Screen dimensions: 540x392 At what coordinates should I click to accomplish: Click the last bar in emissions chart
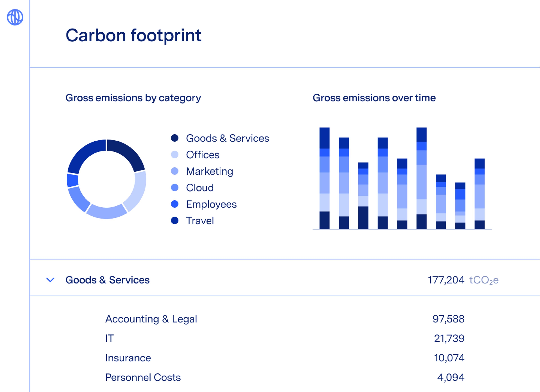click(480, 194)
